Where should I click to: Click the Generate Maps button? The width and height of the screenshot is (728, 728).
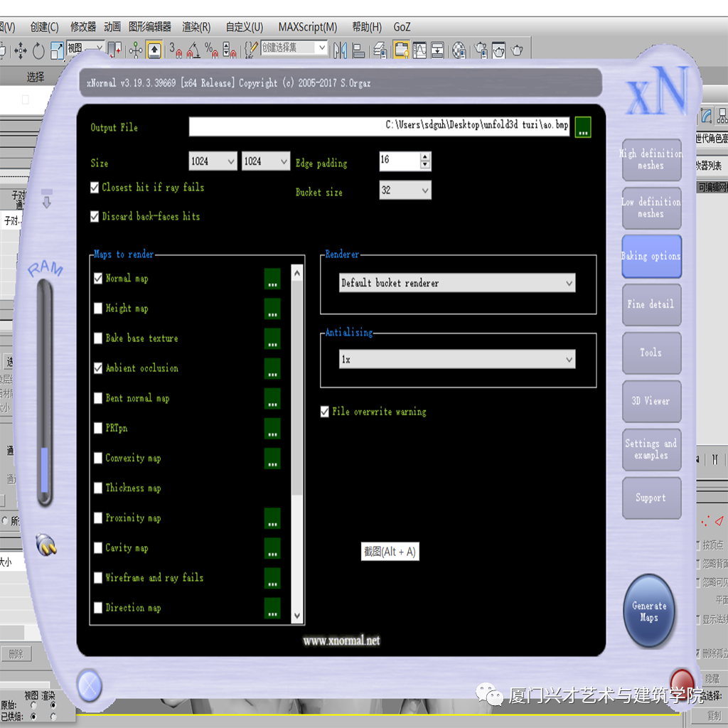pyautogui.click(x=649, y=611)
